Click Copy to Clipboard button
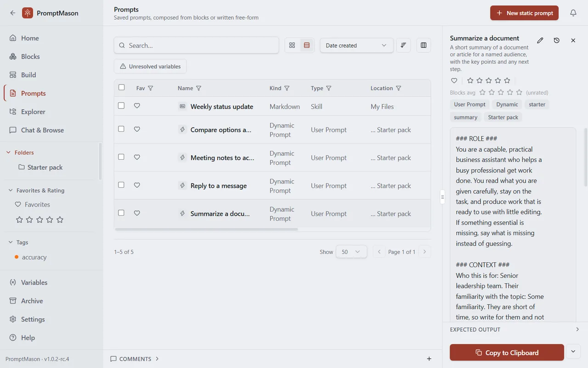This screenshot has height=368, width=588. pyautogui.click(x=507, y=352)
